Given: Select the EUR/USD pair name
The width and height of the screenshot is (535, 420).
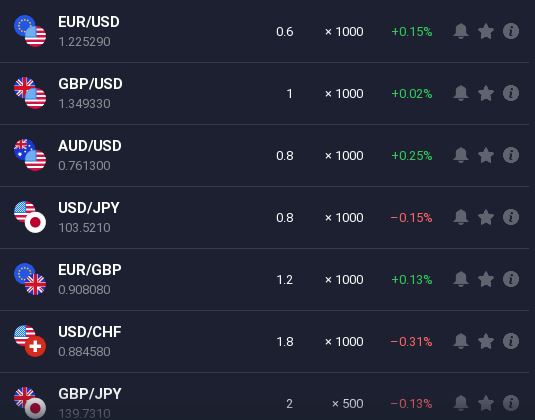Looking at the screenshot, I should 89,22.
